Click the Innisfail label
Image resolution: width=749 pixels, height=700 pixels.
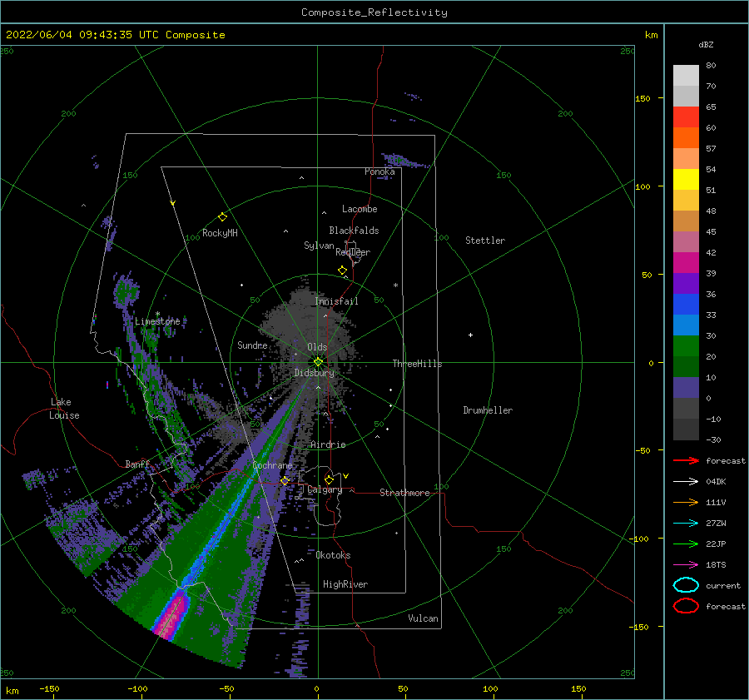[336, 301]
